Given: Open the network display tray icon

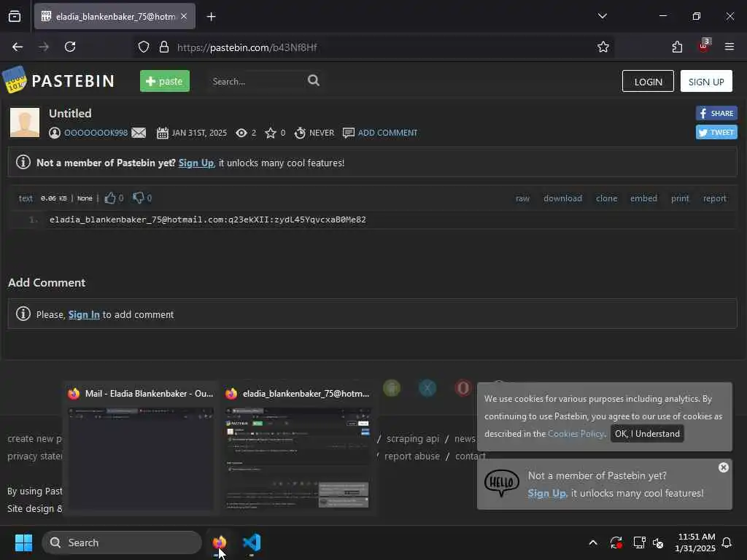Looking at the screenshot, I should (639, 542).
